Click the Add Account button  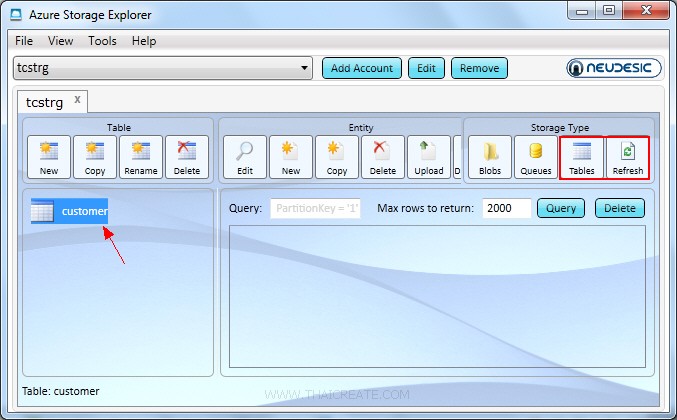(361, 68)
